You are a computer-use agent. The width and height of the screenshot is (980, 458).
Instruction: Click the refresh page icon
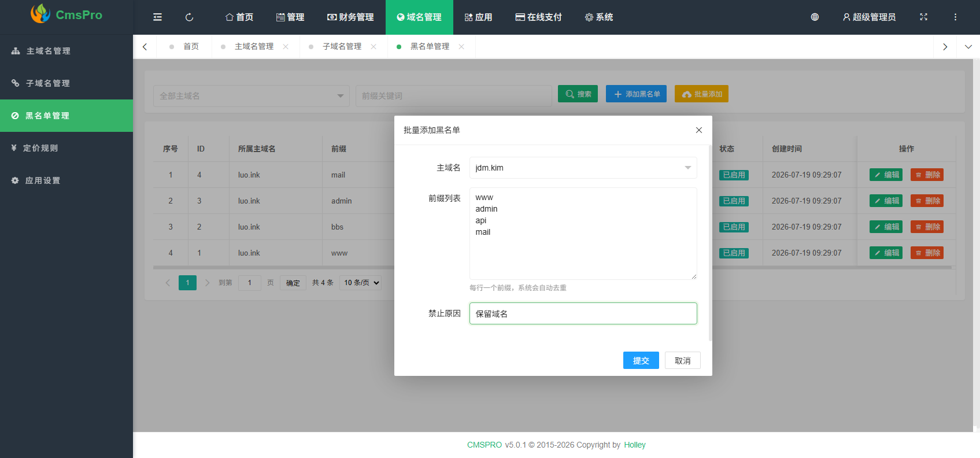(x=189, y=17)
